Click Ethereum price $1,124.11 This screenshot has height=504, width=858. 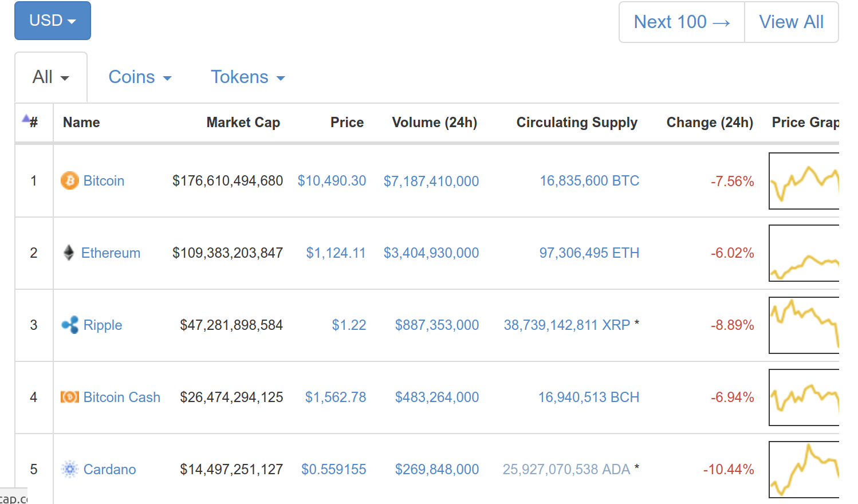coord(336,253)
